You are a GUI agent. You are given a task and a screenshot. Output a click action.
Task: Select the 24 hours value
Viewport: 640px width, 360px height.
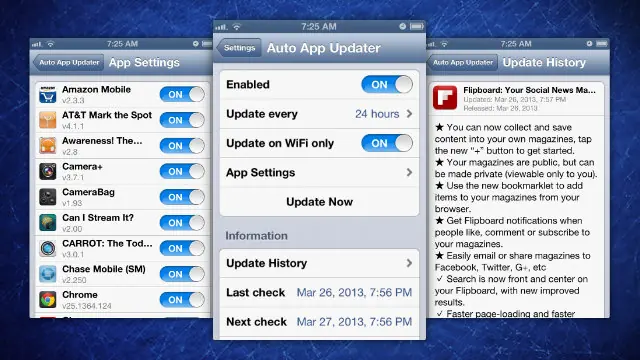pos(377,114)
